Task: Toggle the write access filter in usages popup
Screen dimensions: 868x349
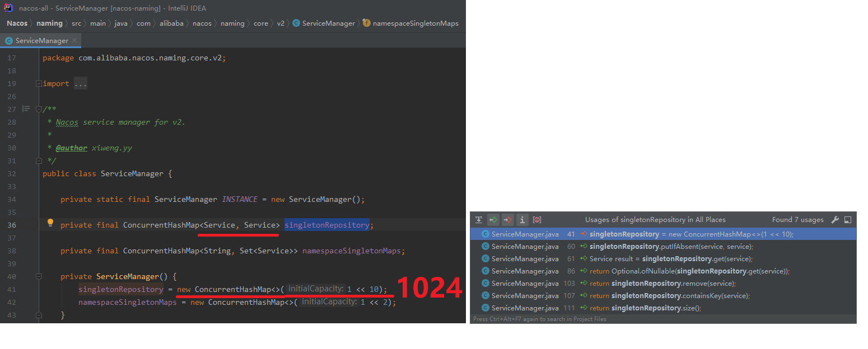Action: 508,220
